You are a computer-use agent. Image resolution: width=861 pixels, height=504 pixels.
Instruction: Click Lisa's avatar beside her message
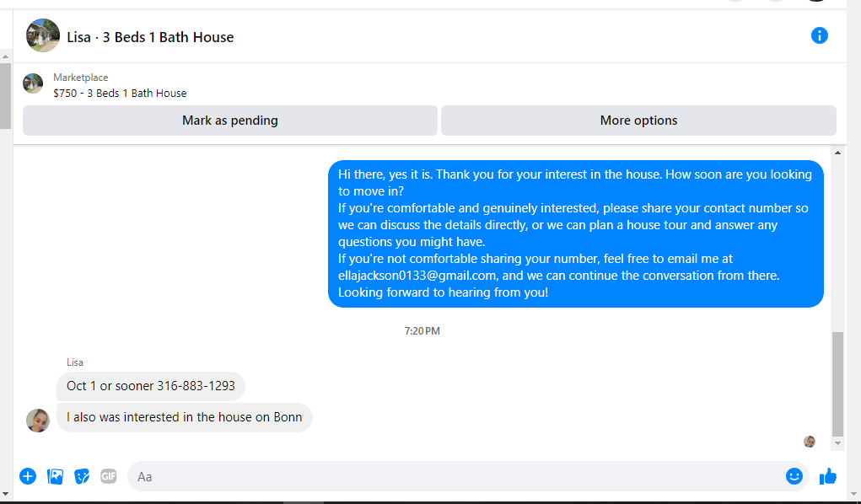click(38, 421)
